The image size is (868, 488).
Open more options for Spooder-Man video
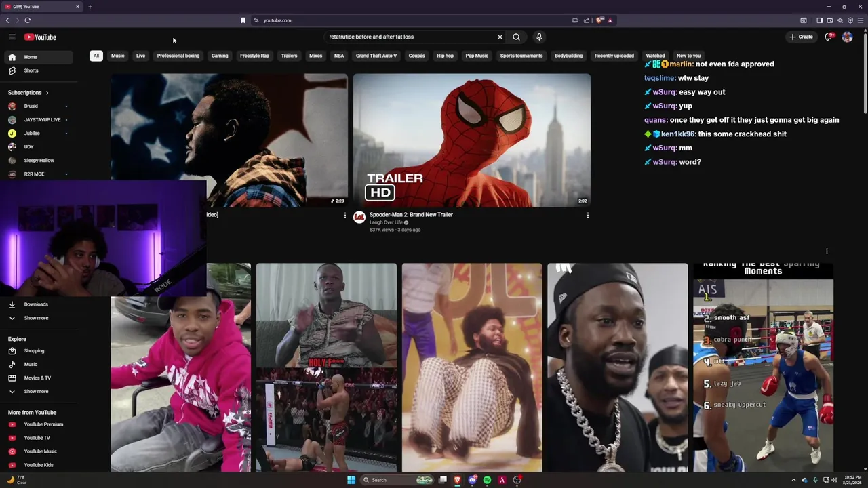[x=587, y=216]
